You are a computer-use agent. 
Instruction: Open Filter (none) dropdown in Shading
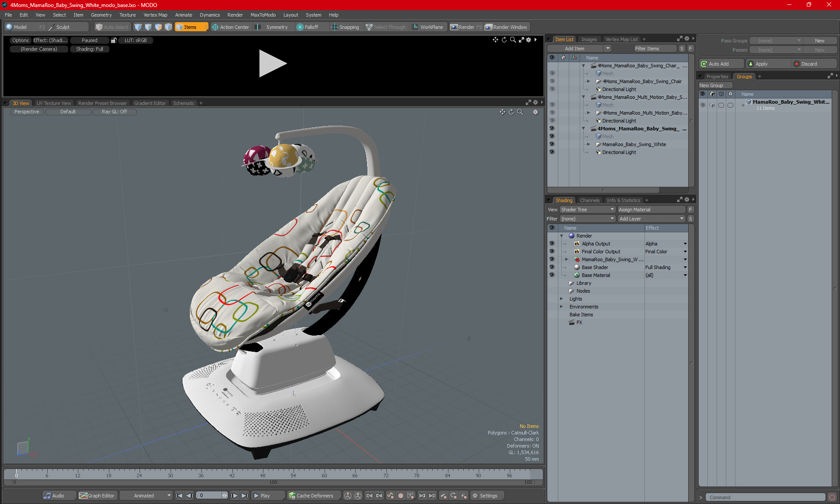[x=588, y=219]
